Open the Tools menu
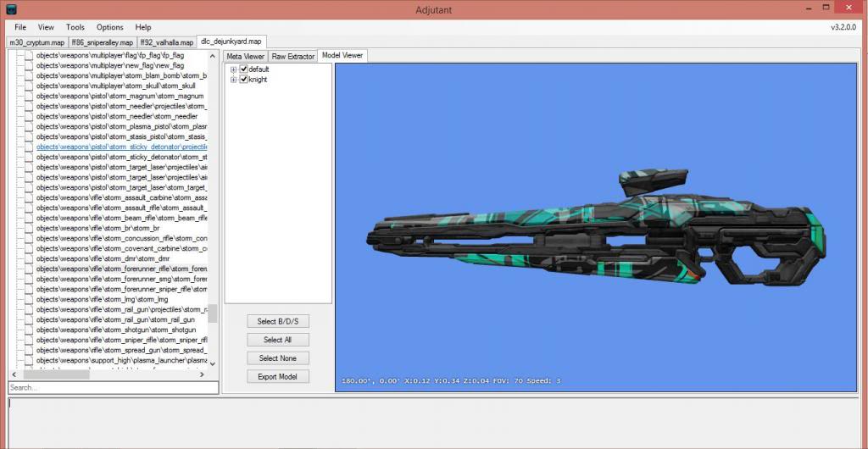 click(x=75, y=27)
